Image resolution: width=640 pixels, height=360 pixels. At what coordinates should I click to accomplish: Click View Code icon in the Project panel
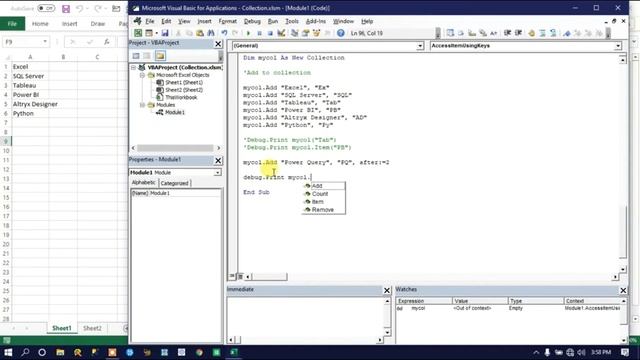click(136, 56)
